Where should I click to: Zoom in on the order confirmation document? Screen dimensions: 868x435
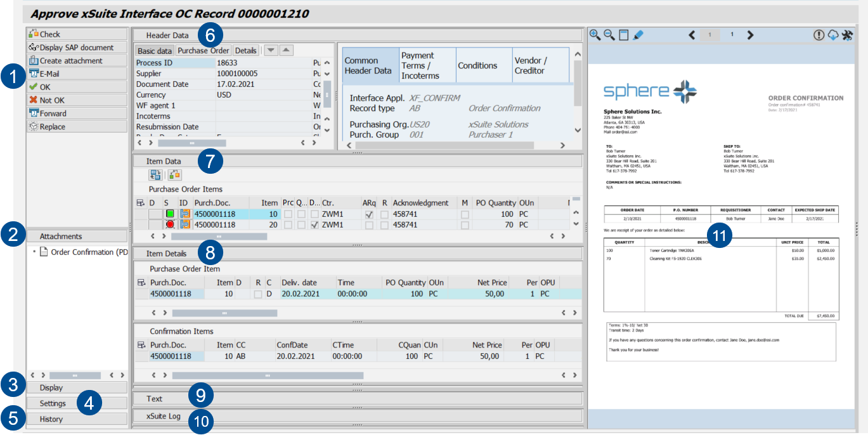pos(594,35)
